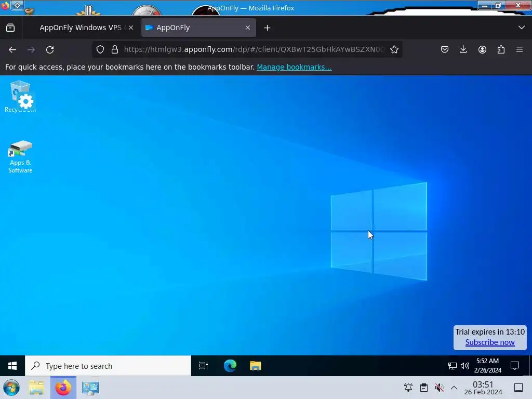Open remote clock showing 5:52 AM
Screen dimensions: 532x399
[x=487, y=366]
